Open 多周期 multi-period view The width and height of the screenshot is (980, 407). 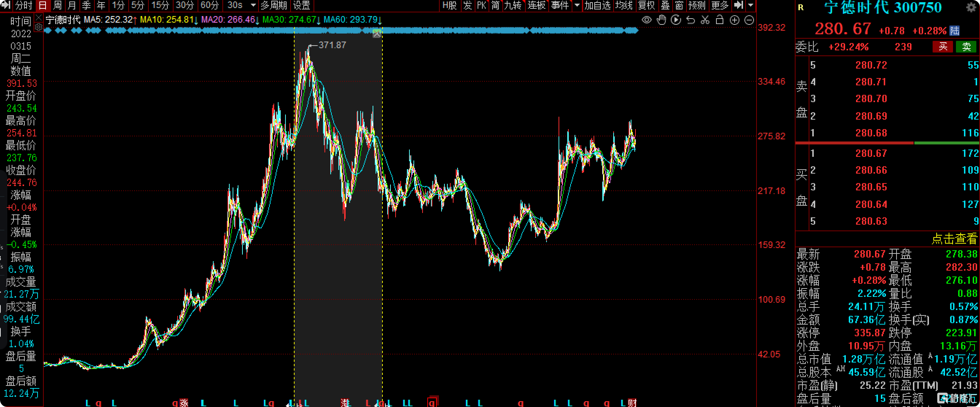(x=273, y=5)
